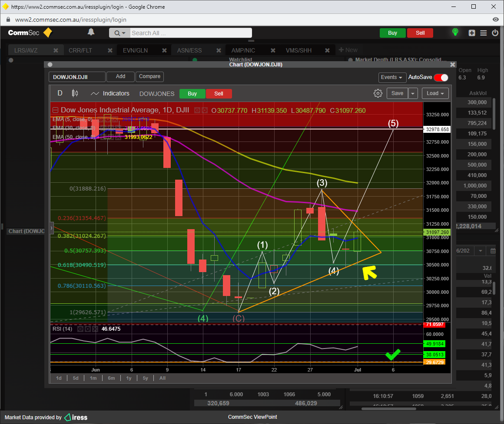Toggle visibility of RSI (14) indicator

80,329
